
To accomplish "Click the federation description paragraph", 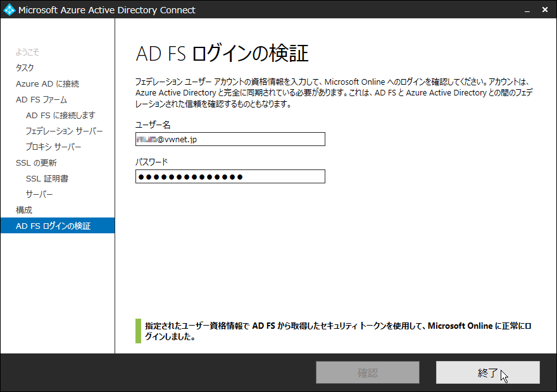I will point(334,92).
